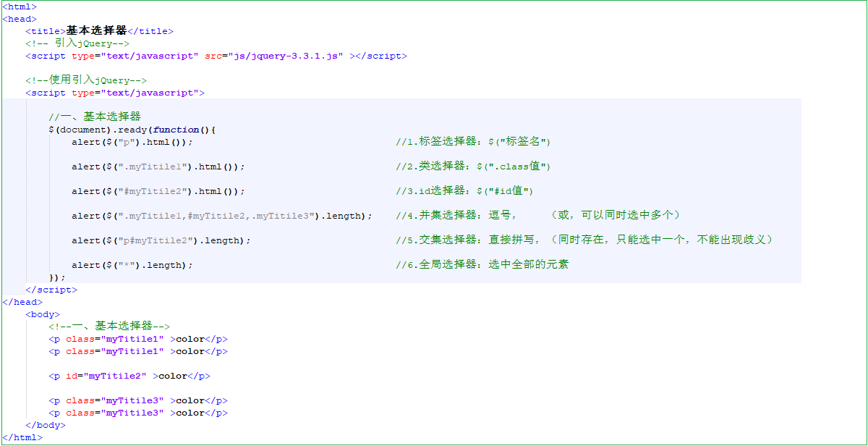
Task: Click the closing </head> tag
Action: (22, 302)
